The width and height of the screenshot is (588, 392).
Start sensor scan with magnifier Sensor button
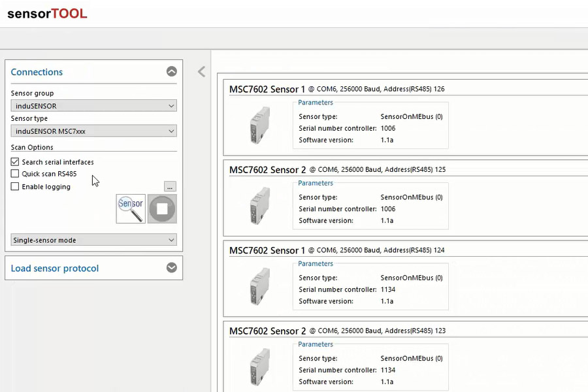coord(131,208)
